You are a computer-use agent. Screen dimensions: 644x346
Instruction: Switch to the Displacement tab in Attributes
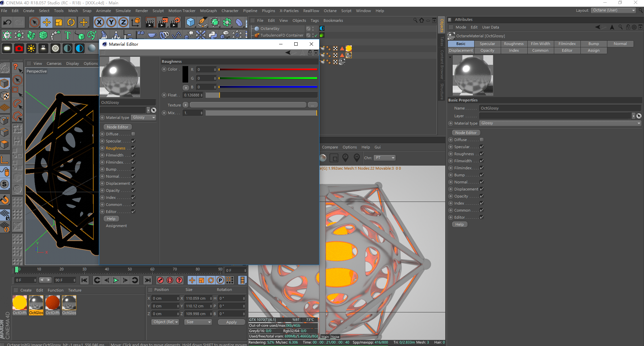(461, 51)
